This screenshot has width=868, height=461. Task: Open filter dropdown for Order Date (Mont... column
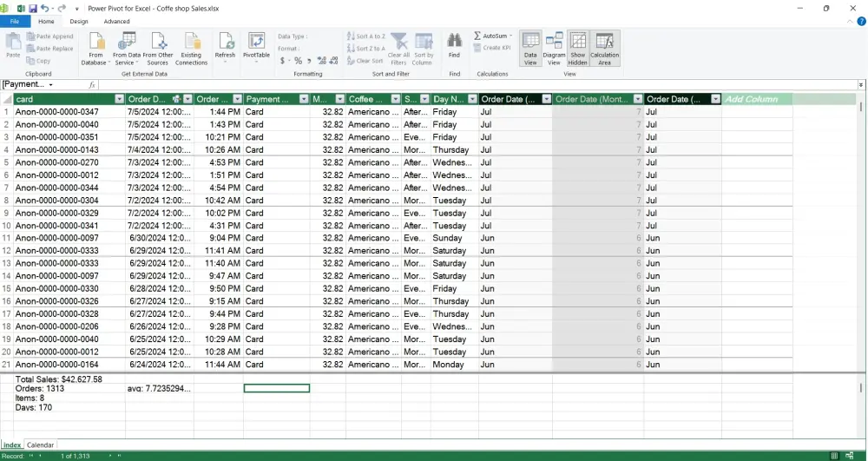coord(638,99)
